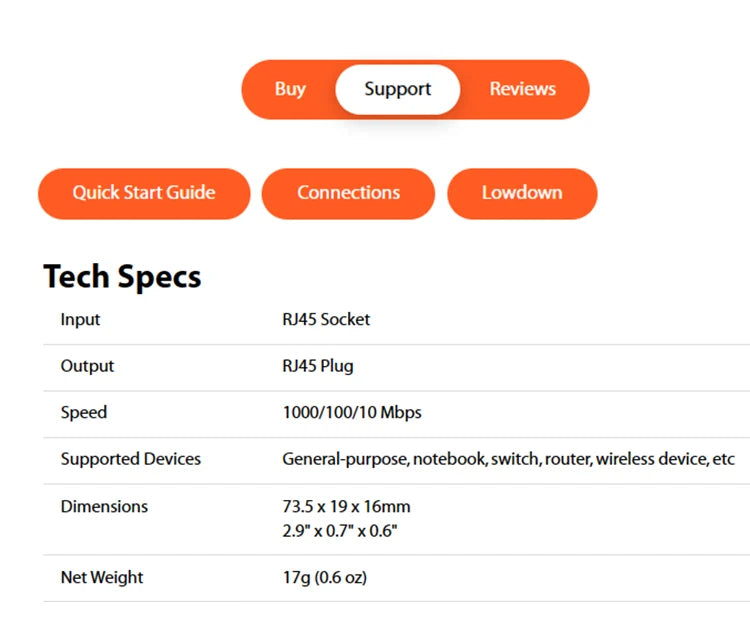Open the Buy tab

[x=290, y=89]
